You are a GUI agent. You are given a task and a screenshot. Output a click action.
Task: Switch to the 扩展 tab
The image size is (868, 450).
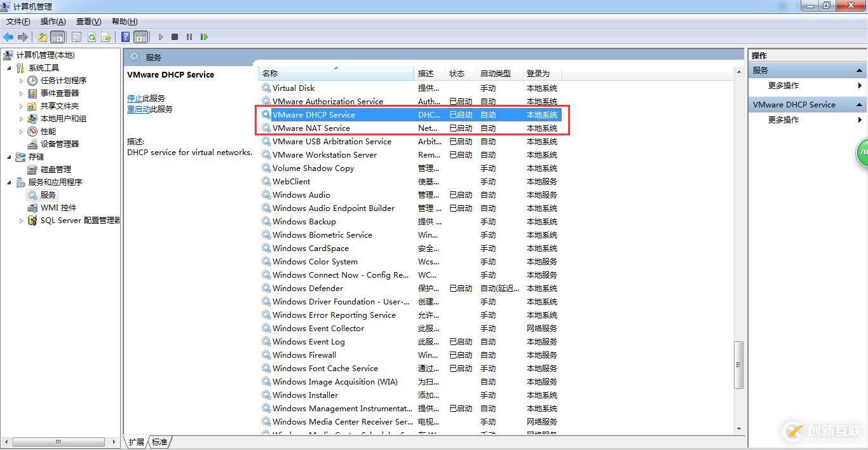(137, 442)
